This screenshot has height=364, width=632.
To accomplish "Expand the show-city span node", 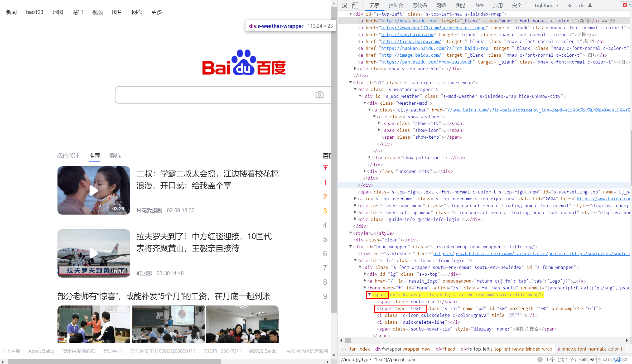I will pyautogui.click(x=379, y=123).
